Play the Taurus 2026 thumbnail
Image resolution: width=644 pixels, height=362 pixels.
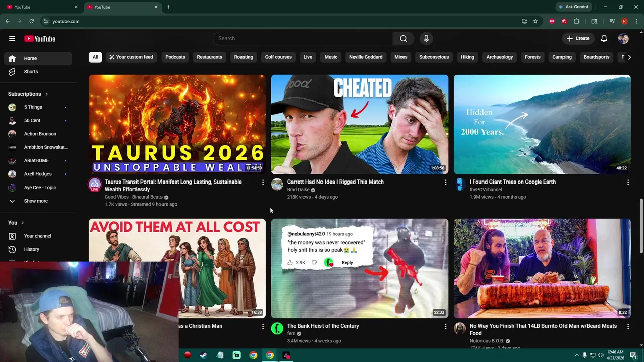pos(177,125)
